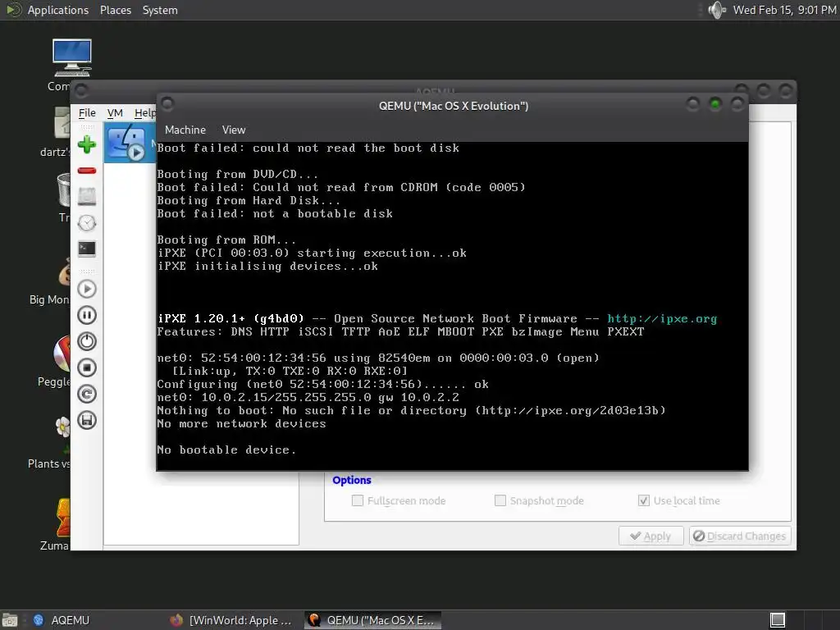Open the System menu in top panel
The width and height of the screenshot is (840, 630).
point(160,10)
